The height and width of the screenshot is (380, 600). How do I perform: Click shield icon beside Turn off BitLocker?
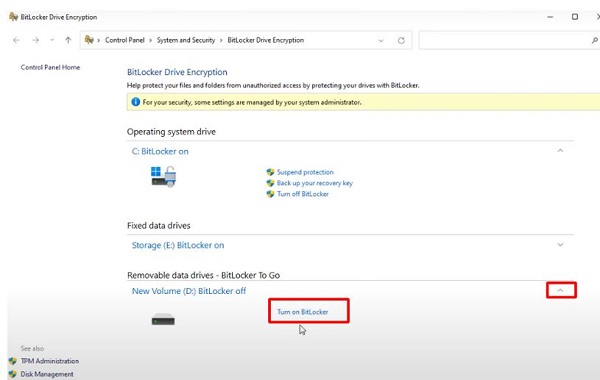click(271, 194)
